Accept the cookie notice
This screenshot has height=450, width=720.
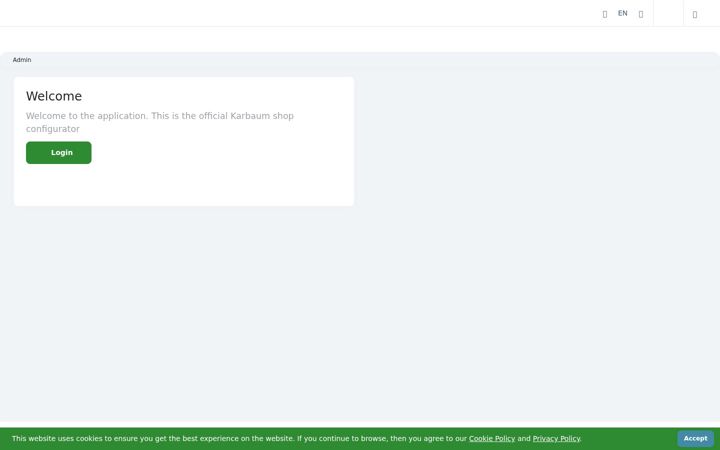point(695,439)
